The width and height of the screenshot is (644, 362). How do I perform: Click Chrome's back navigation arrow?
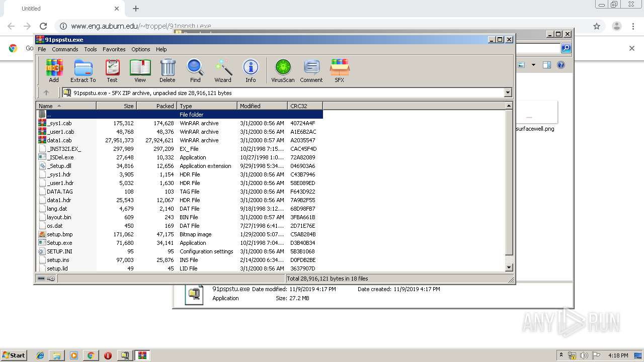click(x=11, y=26)
